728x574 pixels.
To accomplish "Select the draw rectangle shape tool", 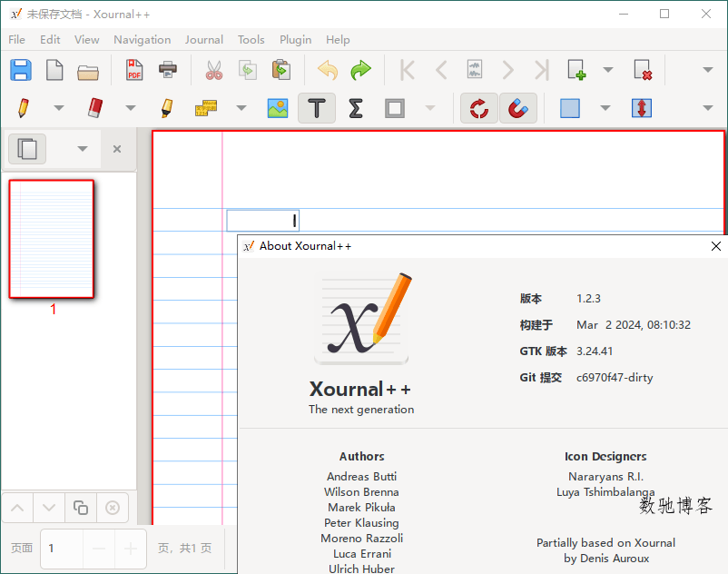I will [395, 108].
